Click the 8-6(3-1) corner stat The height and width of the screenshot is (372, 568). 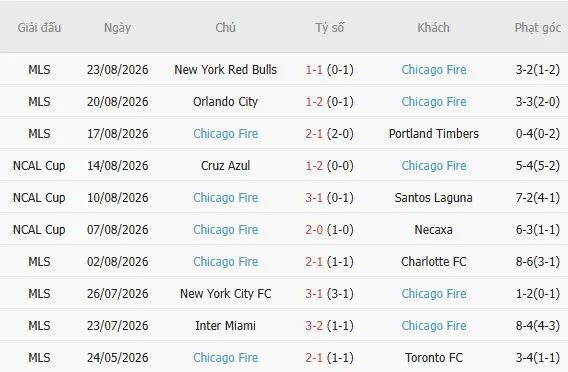point(538,262)
